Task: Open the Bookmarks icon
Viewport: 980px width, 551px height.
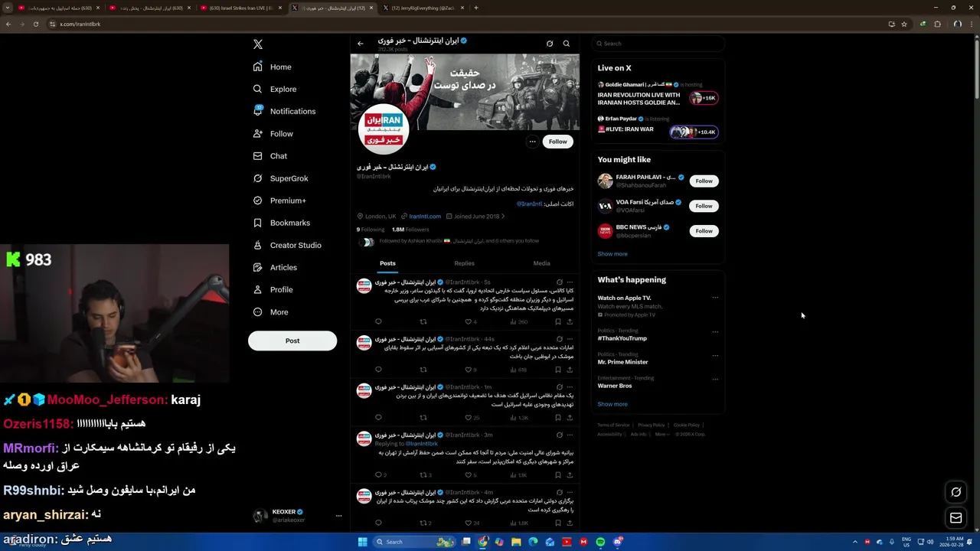Action: (258, 223)
